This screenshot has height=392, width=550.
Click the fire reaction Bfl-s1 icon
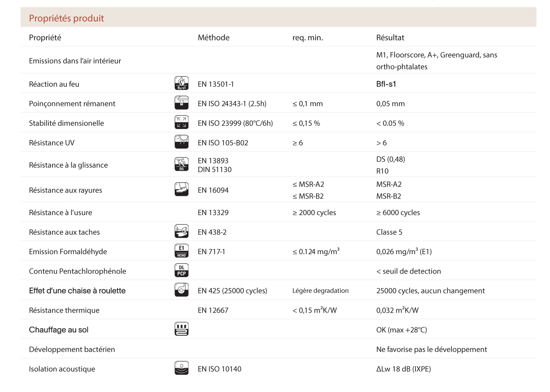tap(181, 83)
